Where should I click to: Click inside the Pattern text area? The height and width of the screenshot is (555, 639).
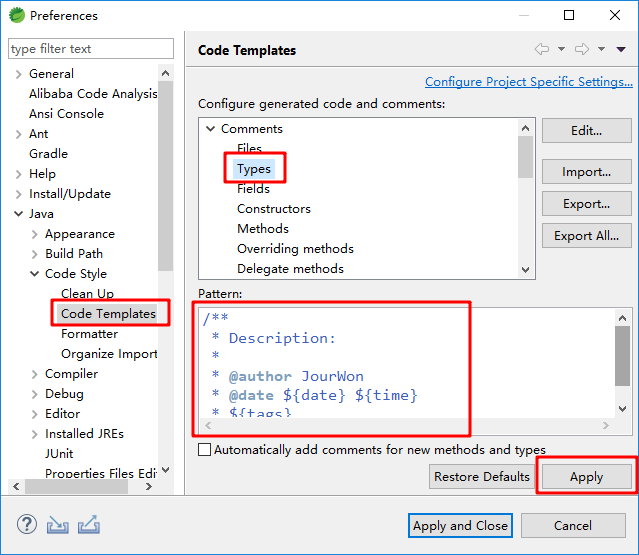(x=406, y=363)
